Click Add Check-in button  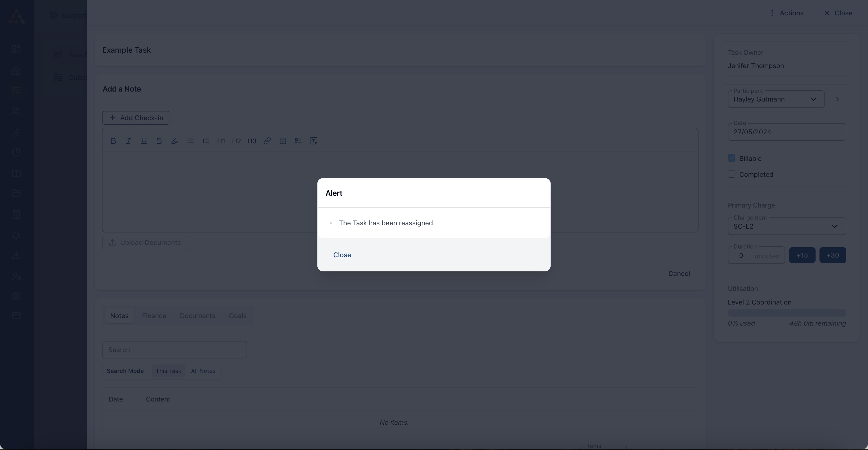click(136, 118)
